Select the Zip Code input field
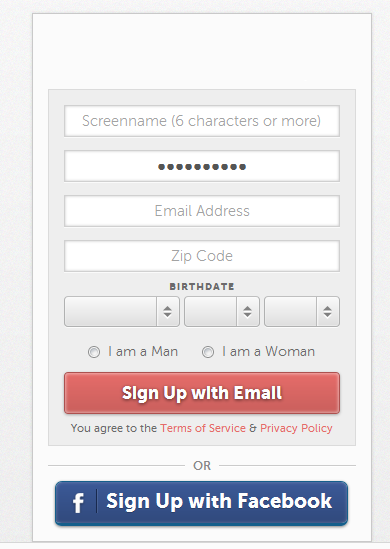 (x=202, y=256)
